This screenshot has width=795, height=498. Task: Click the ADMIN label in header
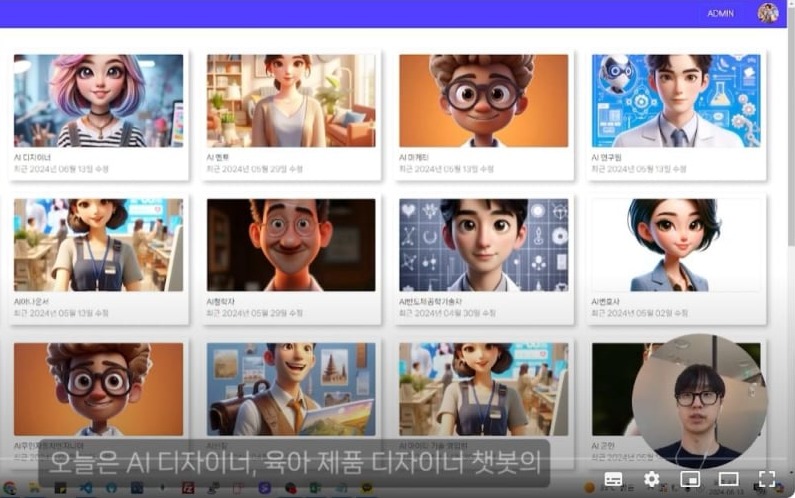(x=720, y=14)
